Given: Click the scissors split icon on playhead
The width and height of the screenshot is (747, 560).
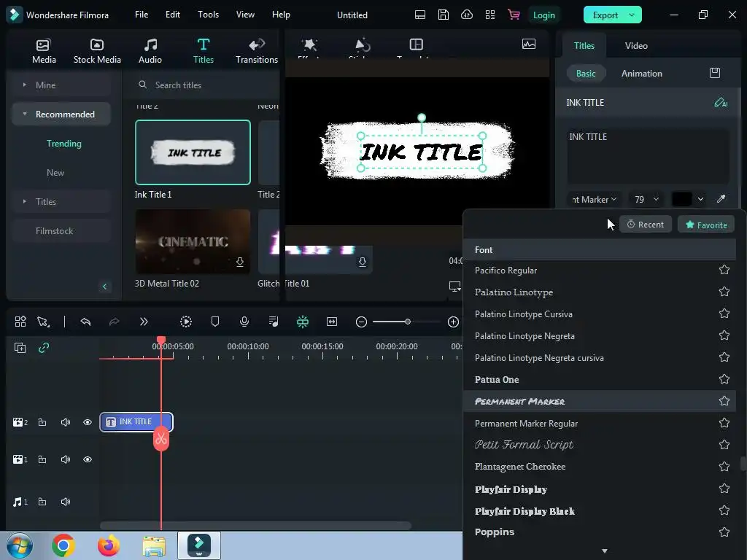Looking at the screenshot, I should [161, 438].
